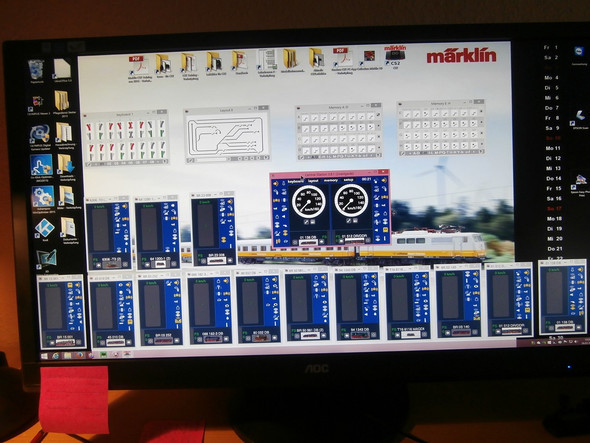This screenshot has width=590, height=443.
Task: Toggle the yellow headlight function at top-left of Central Station
Action: click(276, 184)
